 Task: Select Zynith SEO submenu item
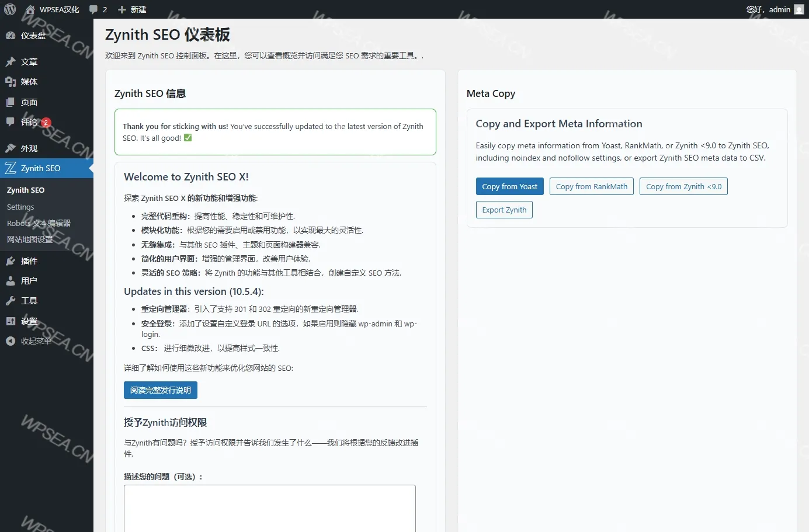click(26, 190)
